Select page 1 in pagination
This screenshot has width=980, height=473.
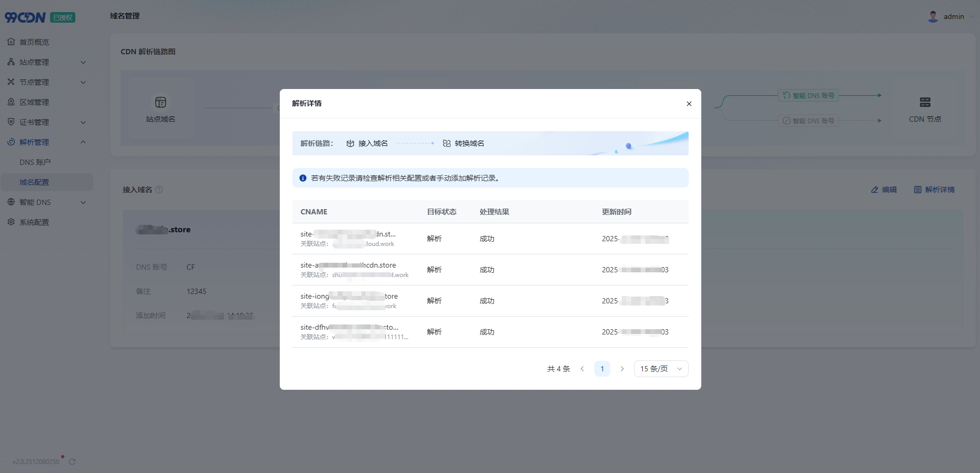pos(602,369)
